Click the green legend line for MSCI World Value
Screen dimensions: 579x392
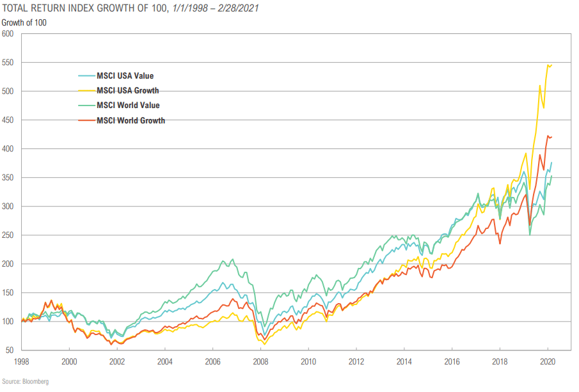(x=87, y=106)
